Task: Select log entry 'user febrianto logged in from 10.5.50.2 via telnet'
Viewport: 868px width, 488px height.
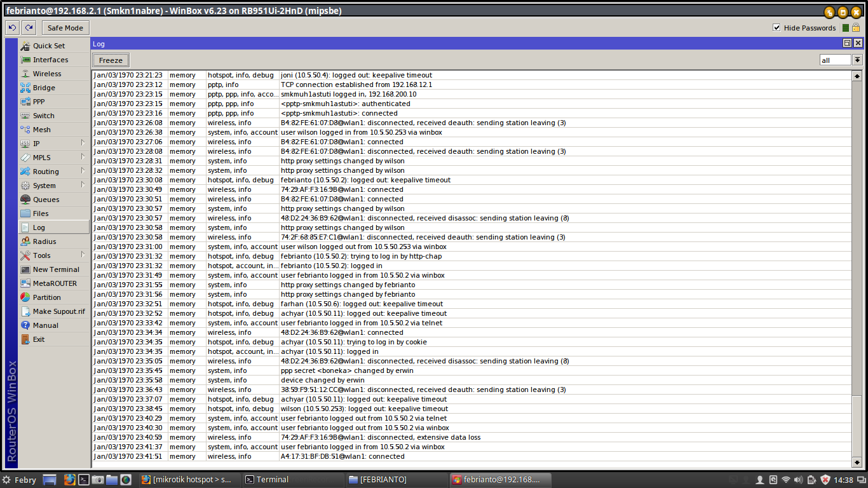Action: point(471,323)
